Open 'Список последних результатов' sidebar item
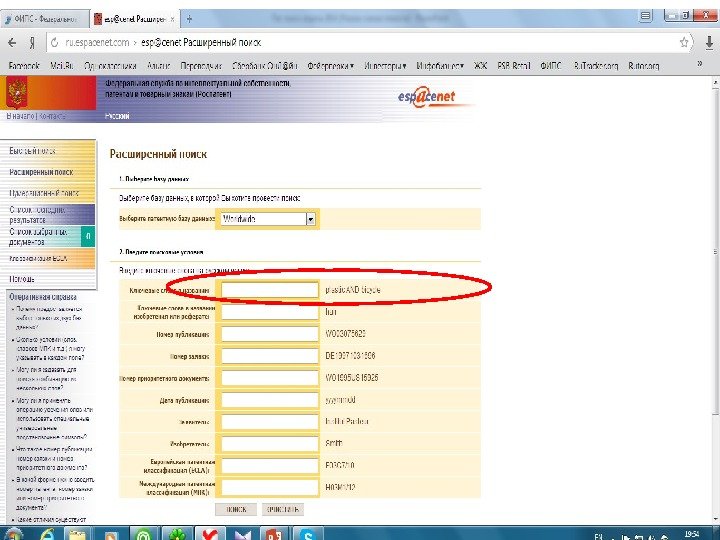Viewport: 720px width, 540px height. click(48, 214)
